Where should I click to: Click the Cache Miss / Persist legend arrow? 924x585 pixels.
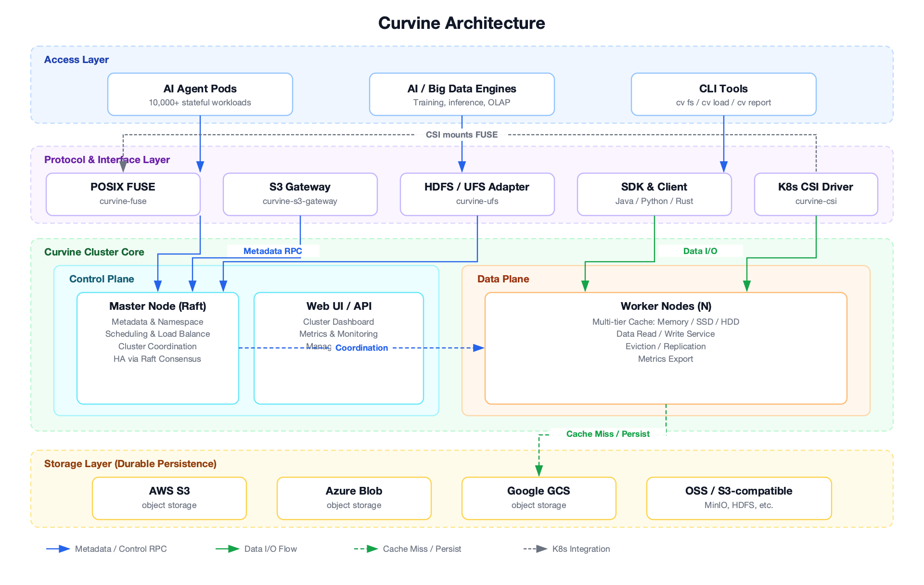(x=366, y=549)
